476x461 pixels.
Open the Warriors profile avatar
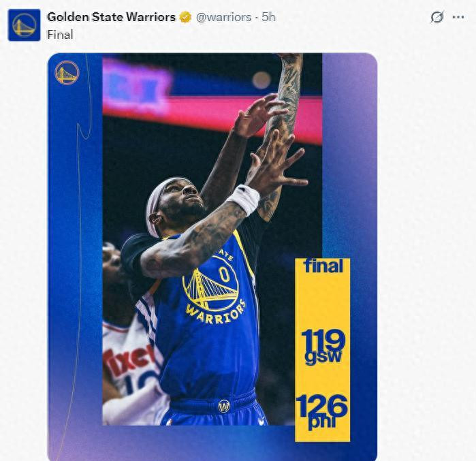click(x=24, y=25)
